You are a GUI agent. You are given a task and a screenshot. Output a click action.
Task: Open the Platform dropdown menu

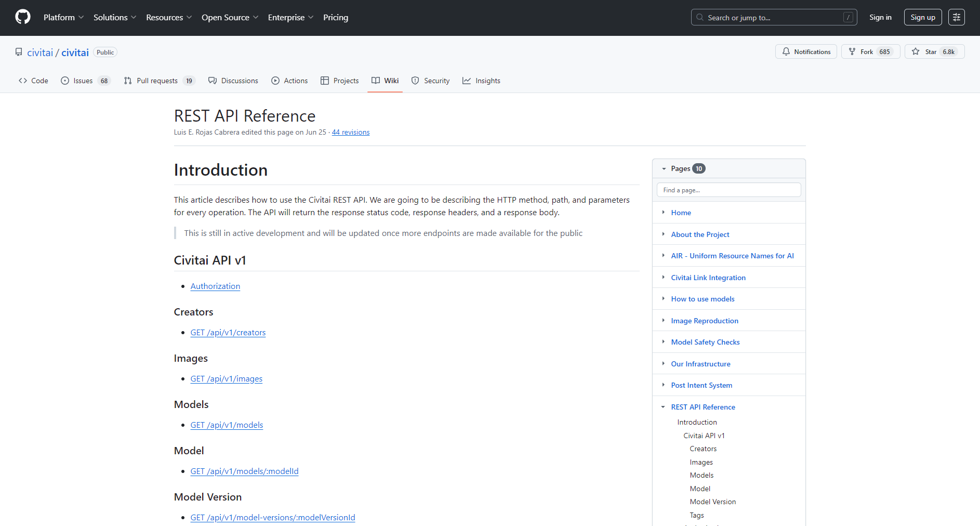tap(63, 17)
